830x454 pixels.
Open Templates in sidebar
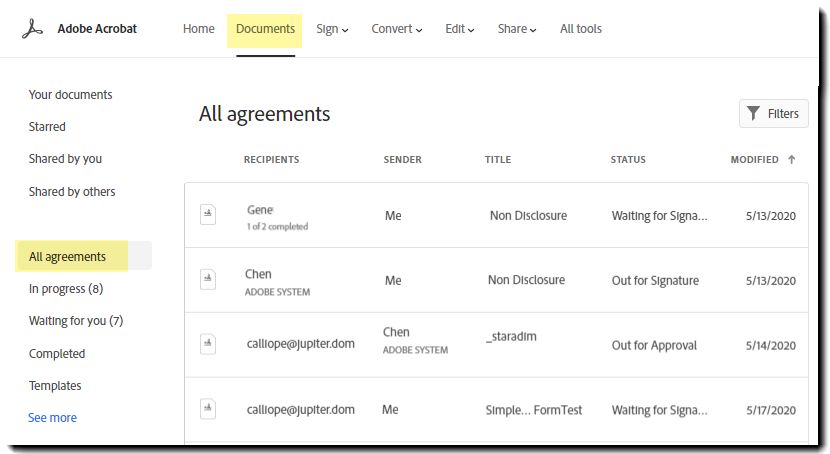[55, 386]
